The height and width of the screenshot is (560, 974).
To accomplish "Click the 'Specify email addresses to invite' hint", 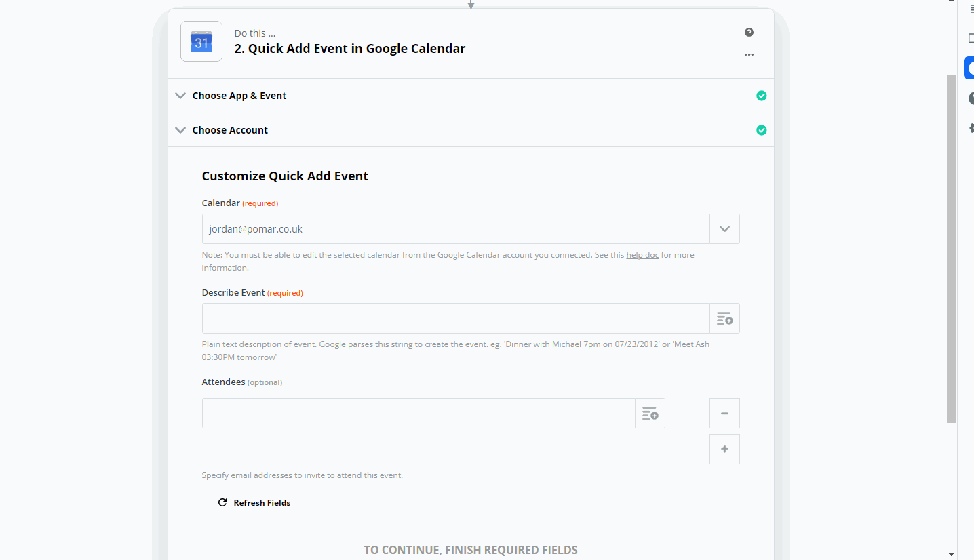I will point(303,475).
